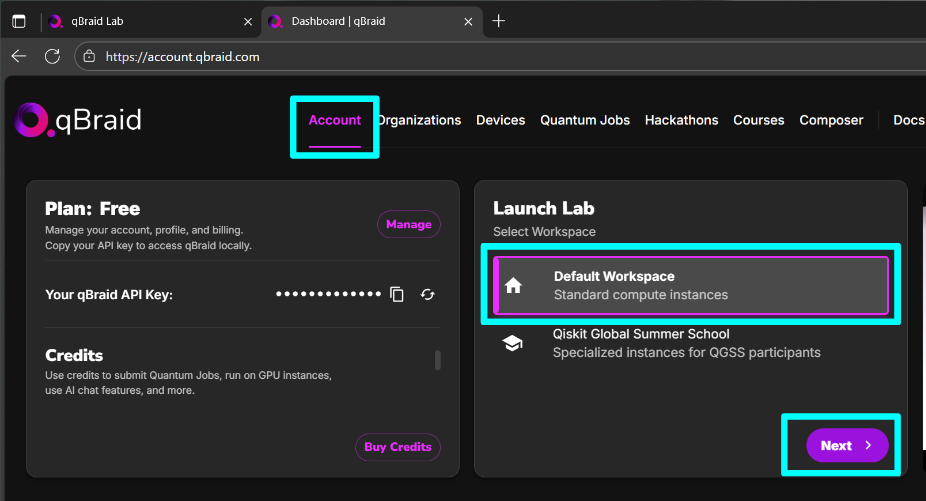Click the 'Plan: Free' heading
The image size is (926, 501).
coord(93,209)
